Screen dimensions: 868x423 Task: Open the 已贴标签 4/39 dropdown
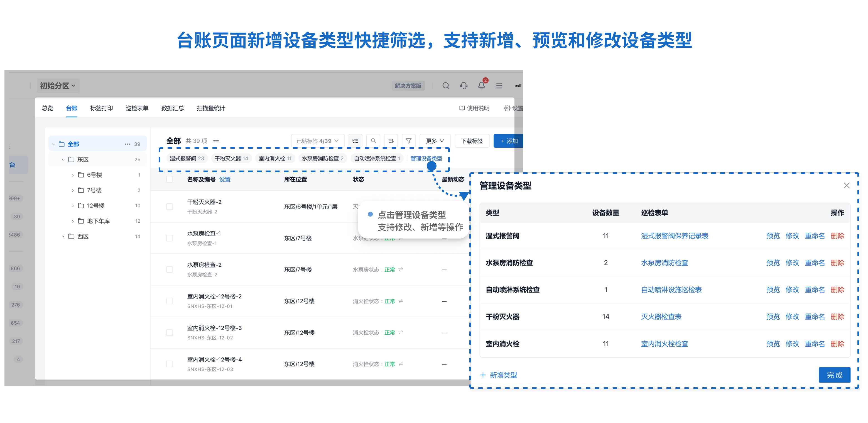(317, 141)
